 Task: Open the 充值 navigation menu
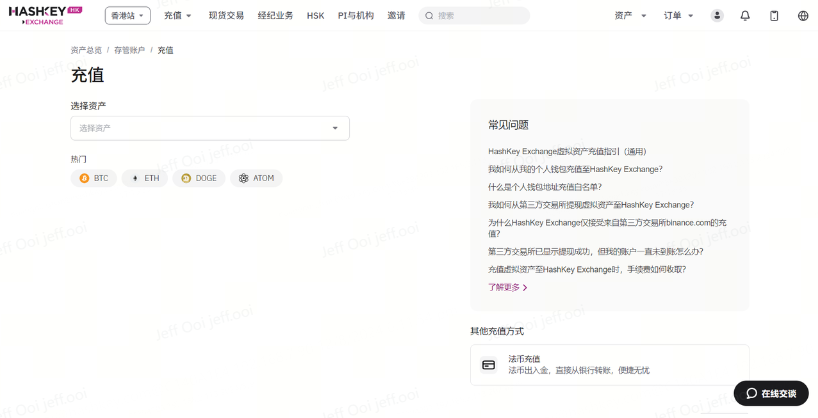point(178,16)
